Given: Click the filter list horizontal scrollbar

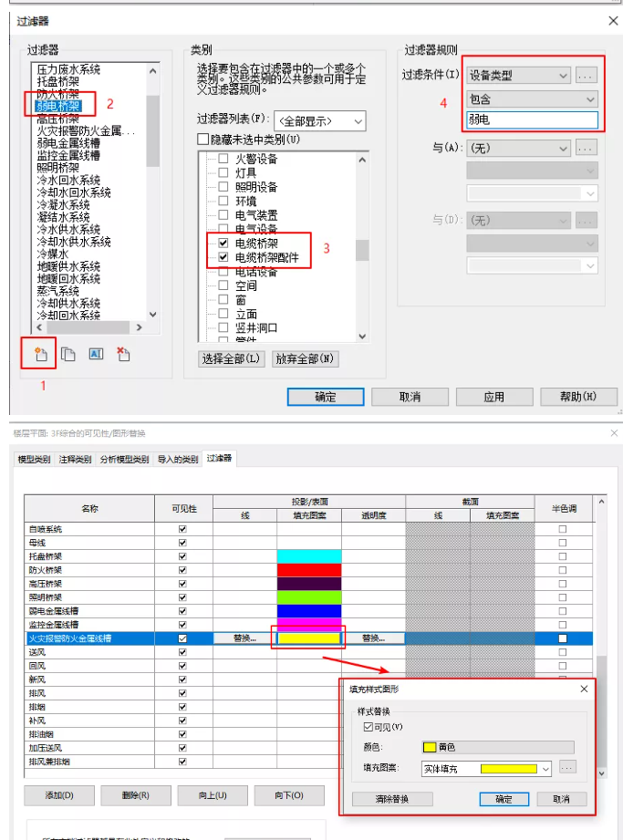Looking at the screenshot, I should pyautogui.click(x=88, y=327).
